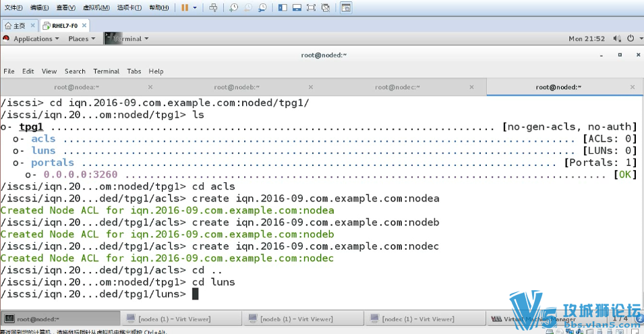Open the terminal View menu

(x=49, y=71)
